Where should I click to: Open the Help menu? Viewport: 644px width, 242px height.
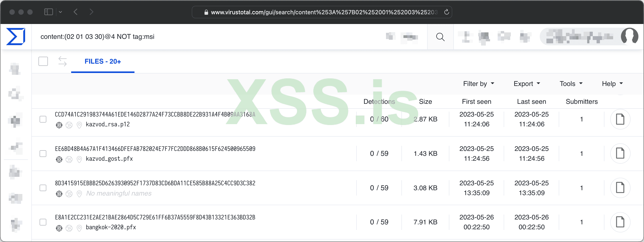pos(612,83)
